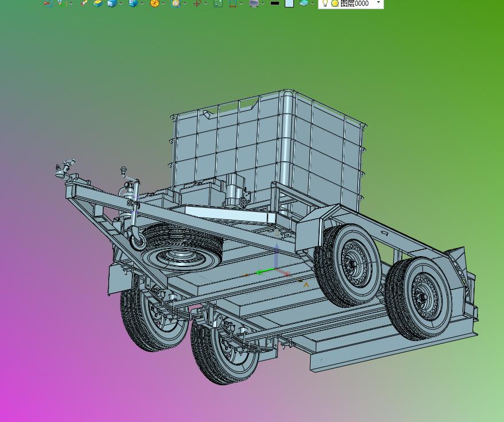Click the magnifier zoom icon
Image resolution: width=504 pixels, height=422 pixels.
176,3
